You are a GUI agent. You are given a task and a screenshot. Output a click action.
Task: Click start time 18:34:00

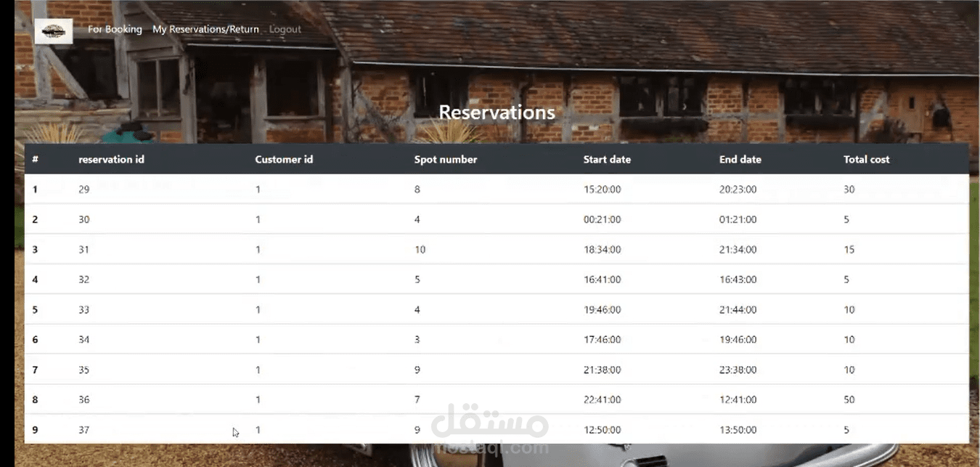click(603, 250)
